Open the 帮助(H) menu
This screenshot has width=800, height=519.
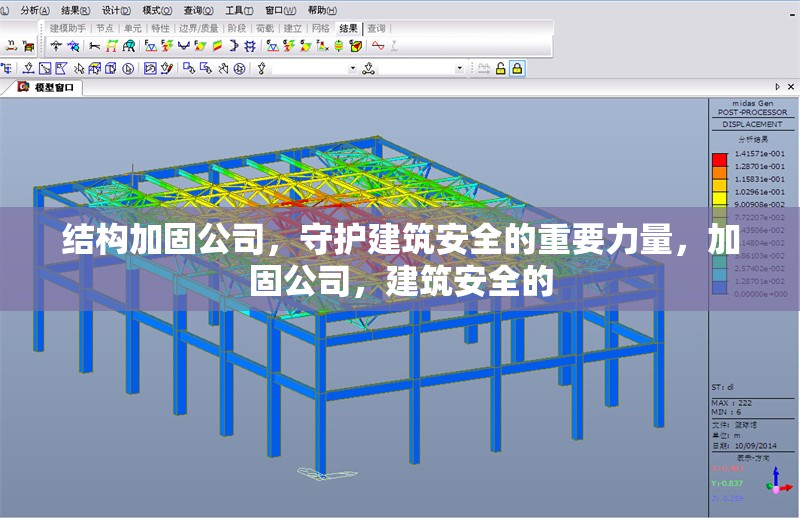(322, 10)
